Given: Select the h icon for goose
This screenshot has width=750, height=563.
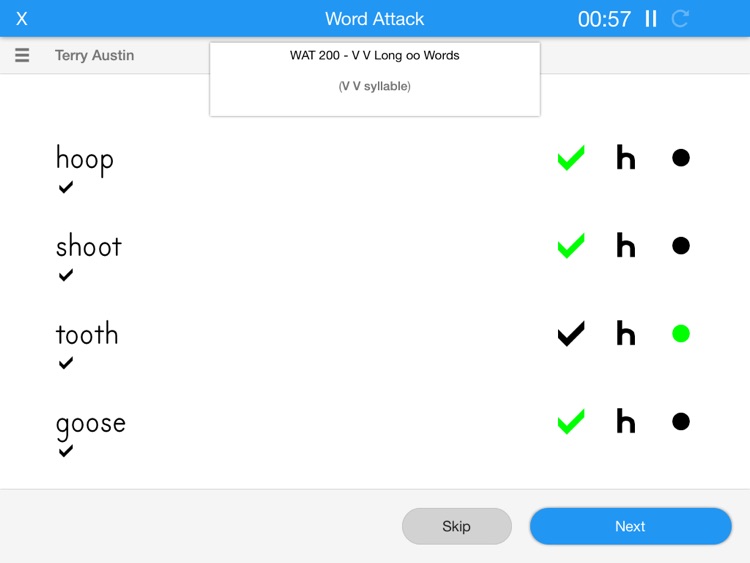Looking at the screenshot, I should tap(626, 421).
